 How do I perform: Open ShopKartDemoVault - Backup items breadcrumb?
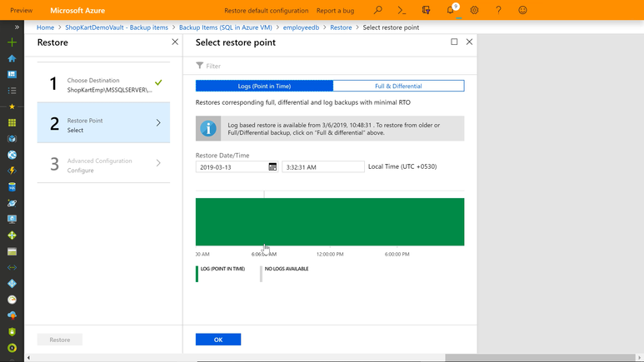(x=117, y=27)
